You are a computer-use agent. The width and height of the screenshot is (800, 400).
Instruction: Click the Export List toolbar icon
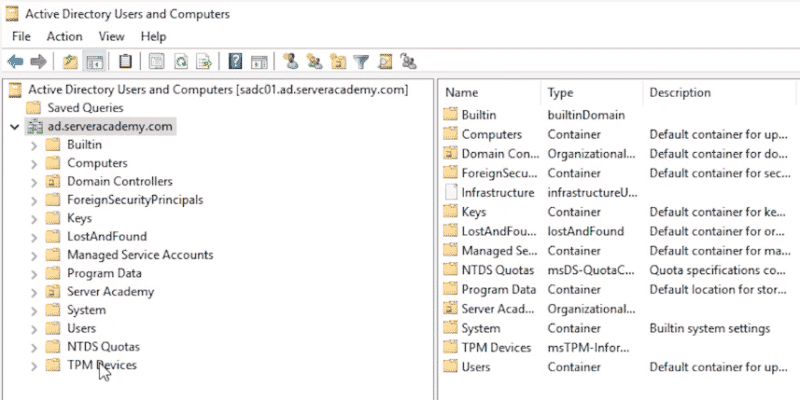coord(204,62)
